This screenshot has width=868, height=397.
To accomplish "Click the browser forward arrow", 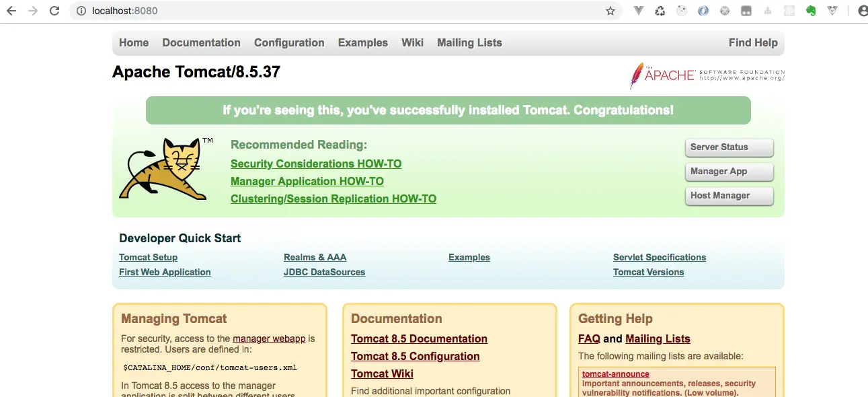I will [x=33, y=11].
